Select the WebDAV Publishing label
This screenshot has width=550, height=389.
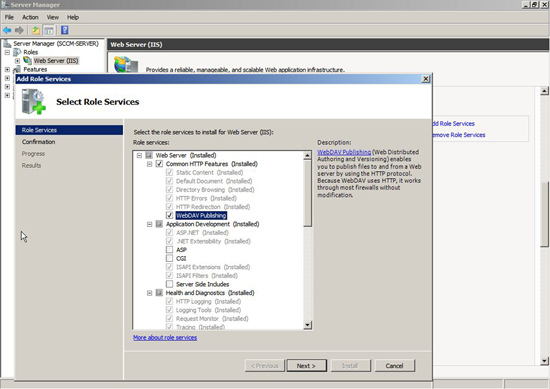201,215
